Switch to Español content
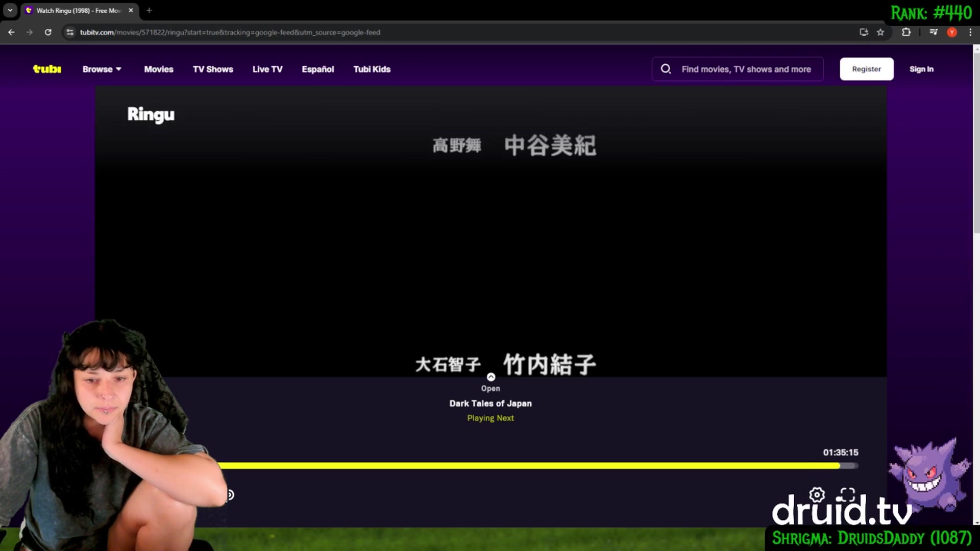 [318, 69]
